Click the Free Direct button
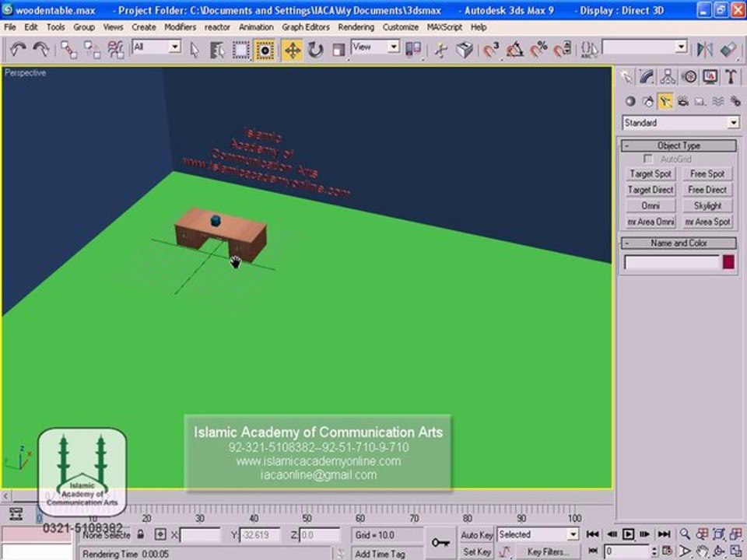 pos(707,190)
